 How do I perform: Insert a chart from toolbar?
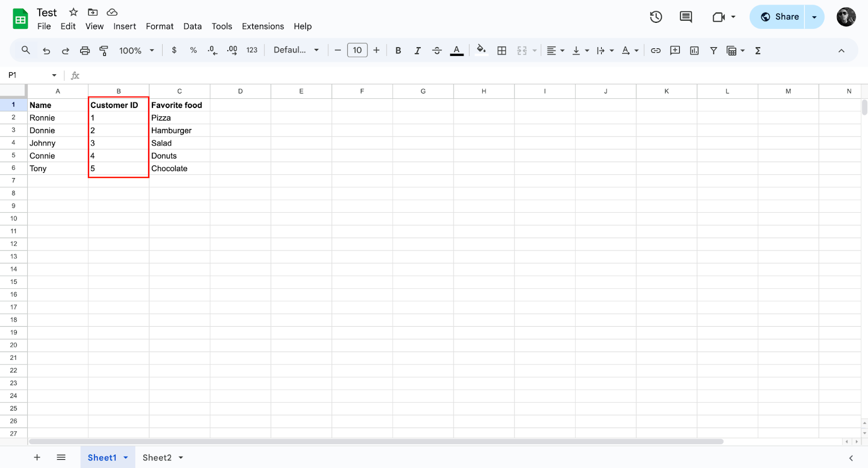click(x=694, y=50)
